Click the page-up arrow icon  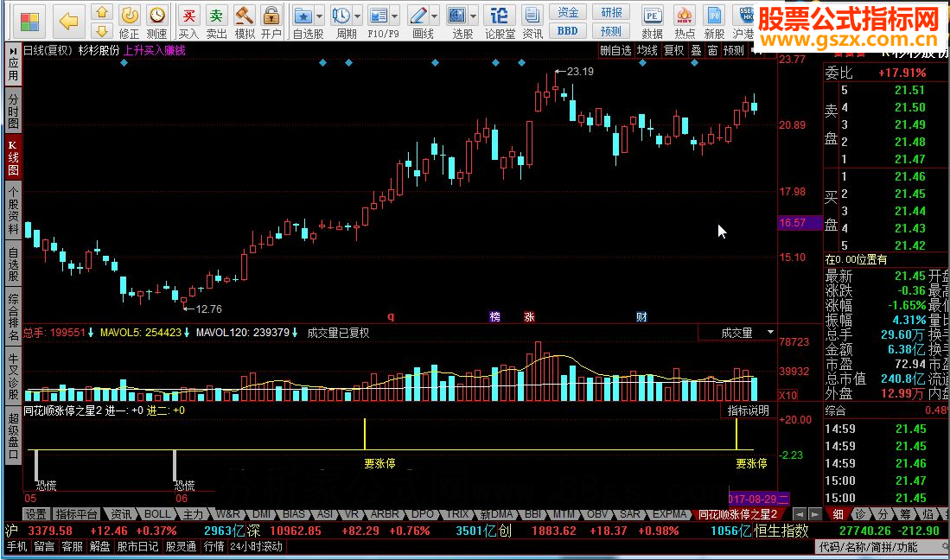coord(102,12)
